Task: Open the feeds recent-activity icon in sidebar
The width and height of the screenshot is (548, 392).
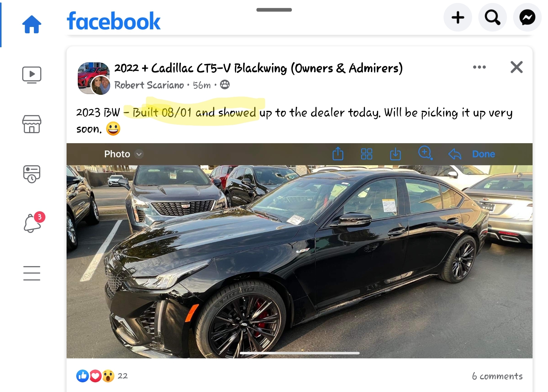Action: pyautogui.click(x=32, y=174)
